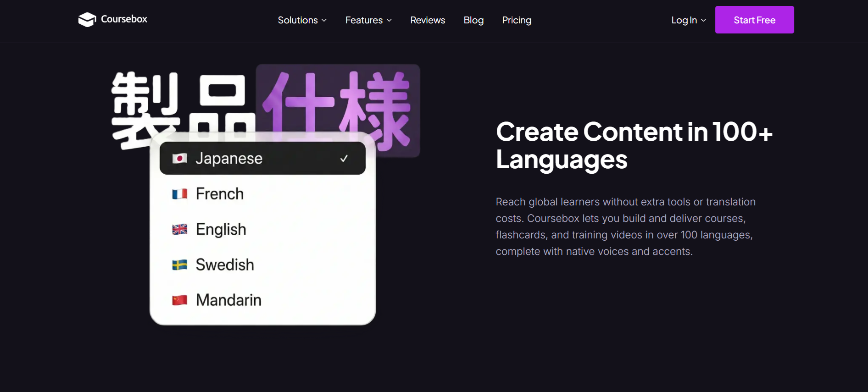Choose French from the language list
The height and width of the screenshot is (392, 868).
pos(262,194)
